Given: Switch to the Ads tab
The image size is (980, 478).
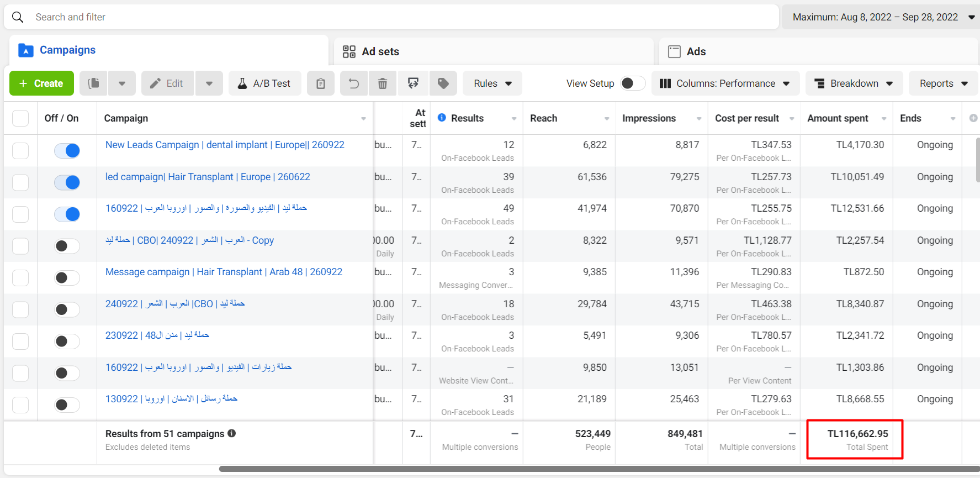Looking at the screenshot, I should 696,51.
